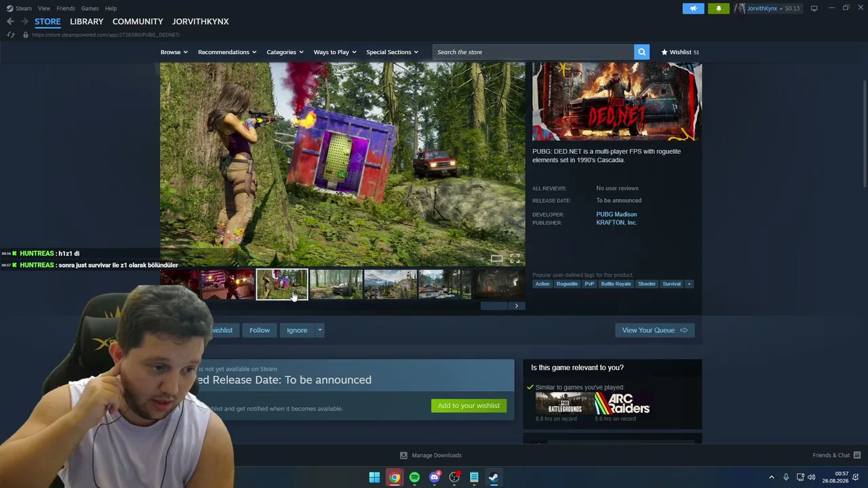
Task: Click the padlock icon beside the URL
Action: pyautogui.click(x=26, y=35)
